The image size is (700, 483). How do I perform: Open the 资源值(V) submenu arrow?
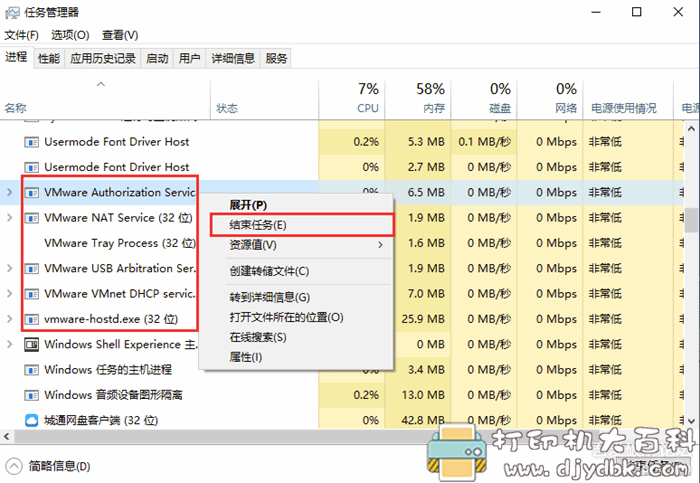[x=380, y=245]
